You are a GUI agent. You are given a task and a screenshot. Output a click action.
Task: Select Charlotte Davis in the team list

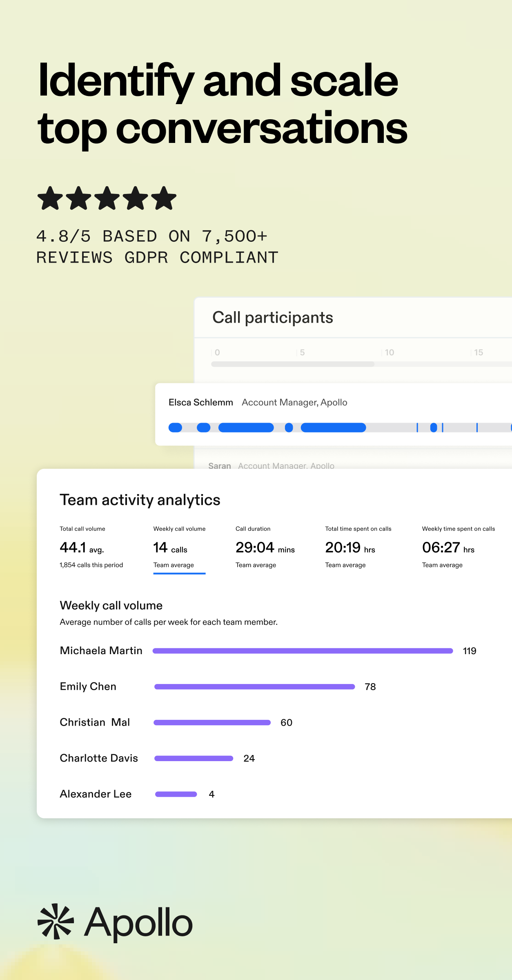[99, 758]
